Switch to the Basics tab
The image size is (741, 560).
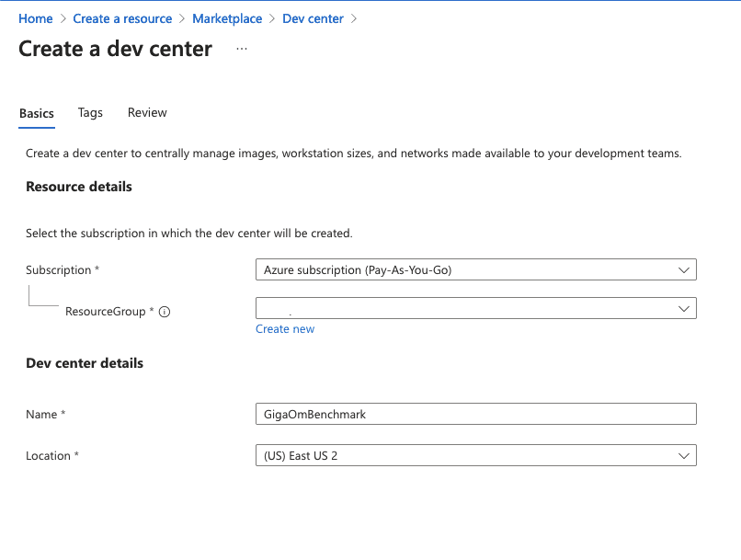tap(37, 113)
